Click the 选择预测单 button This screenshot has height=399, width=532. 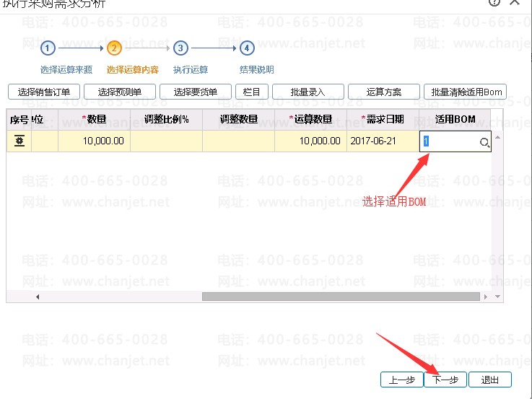point(120,92)
